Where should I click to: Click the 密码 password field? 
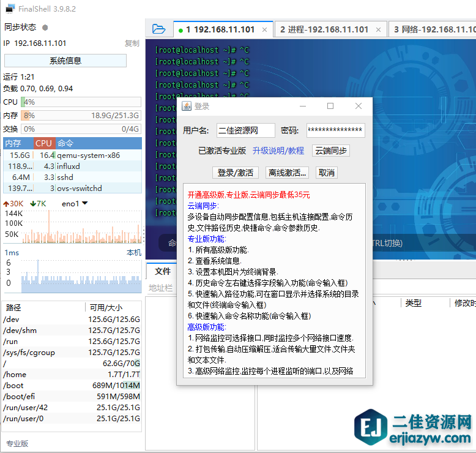coord(336,130)
